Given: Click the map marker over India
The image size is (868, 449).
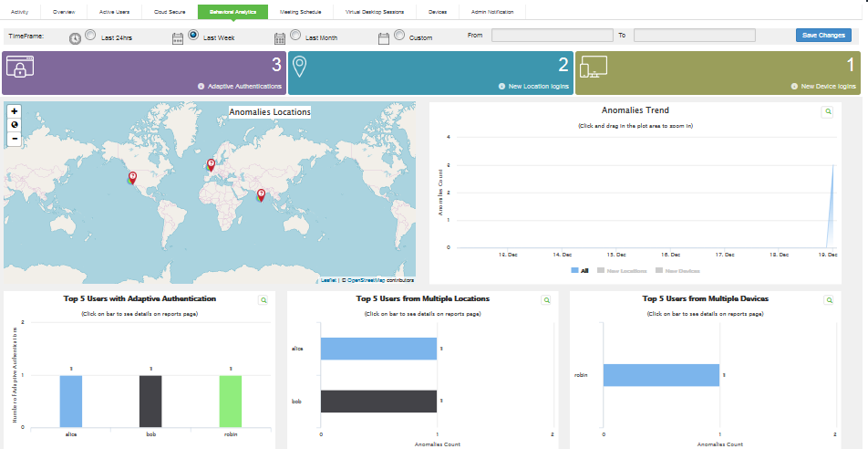Looking at the screenshot, I should 261,194.
